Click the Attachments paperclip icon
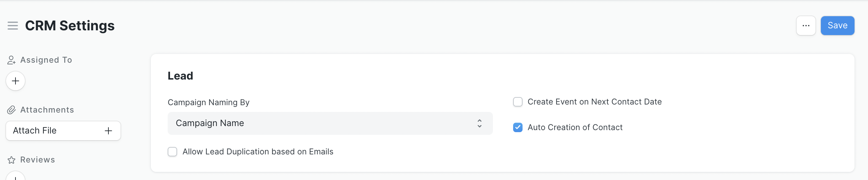Image resolution: width=868 pixels, height=180 pixels. coord(11,110)
